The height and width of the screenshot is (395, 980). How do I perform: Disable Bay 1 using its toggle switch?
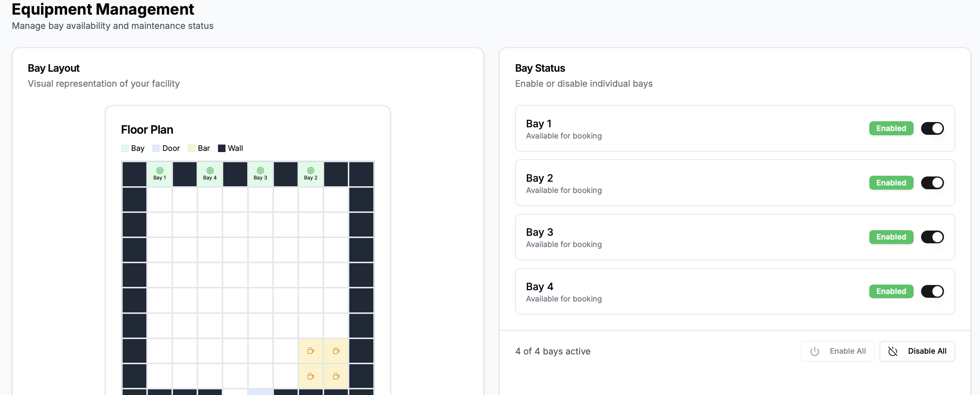pos(932,128)
